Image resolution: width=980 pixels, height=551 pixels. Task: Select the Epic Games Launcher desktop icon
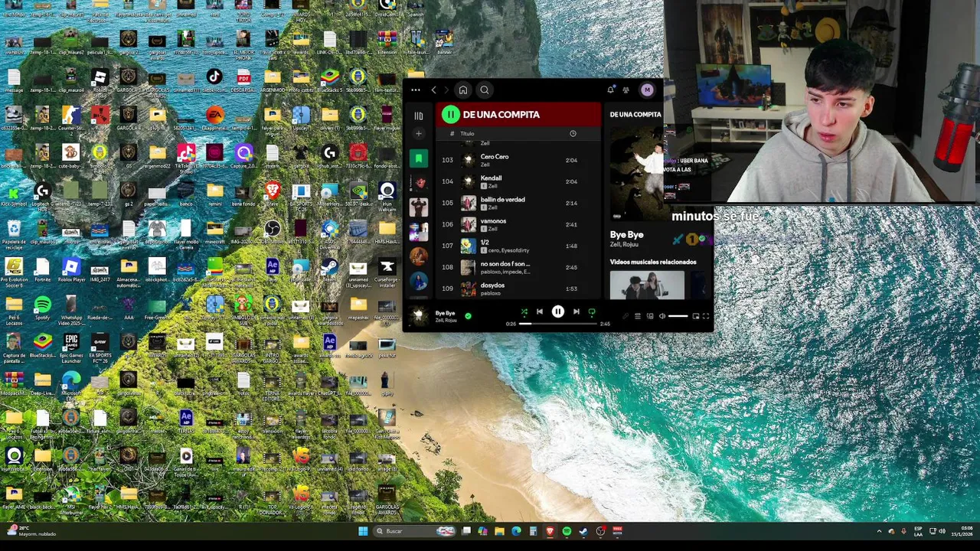[71, 348]
